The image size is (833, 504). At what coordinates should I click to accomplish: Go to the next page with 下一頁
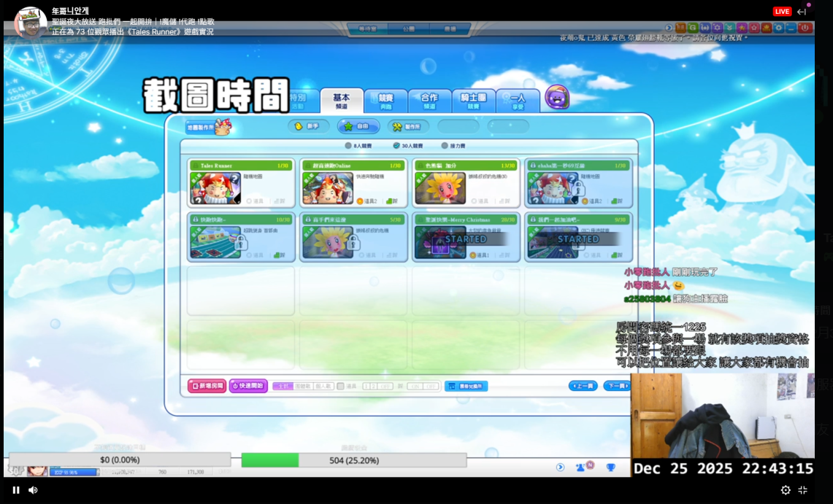tap(615, 384)
